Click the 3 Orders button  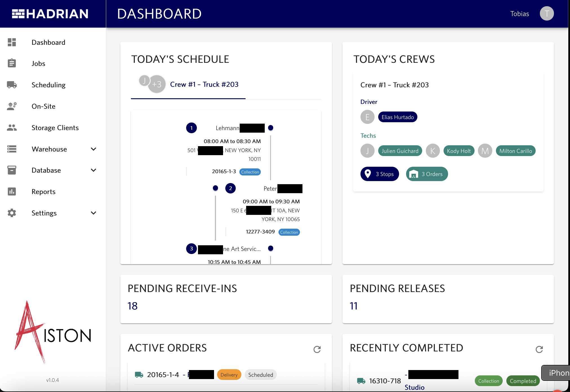pyautogui.click(x=427, y=174)
